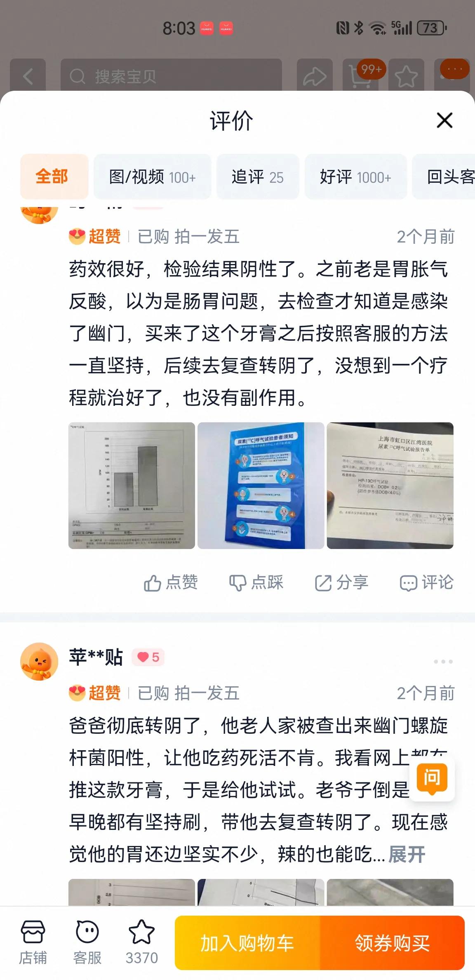The height and width of the screenshot is (980, 475).
Task: Close the 评价 reviews panel
Action: [x=444, y=120]
